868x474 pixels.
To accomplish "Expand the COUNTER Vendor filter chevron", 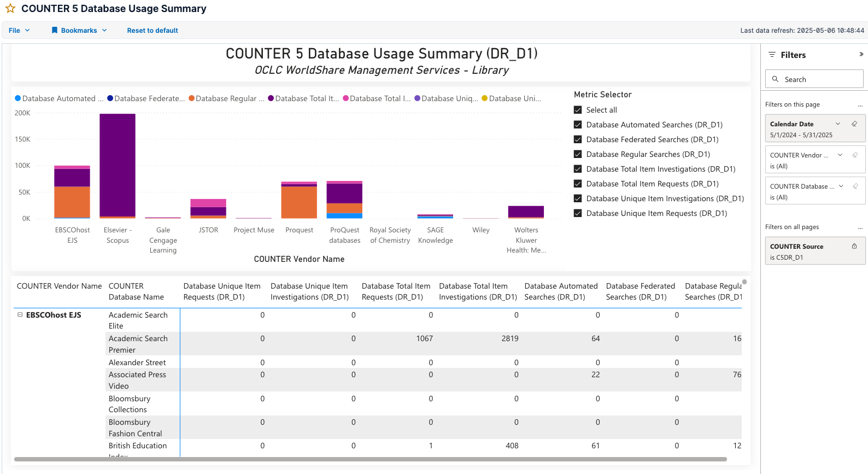I will (x=840, y=155).
